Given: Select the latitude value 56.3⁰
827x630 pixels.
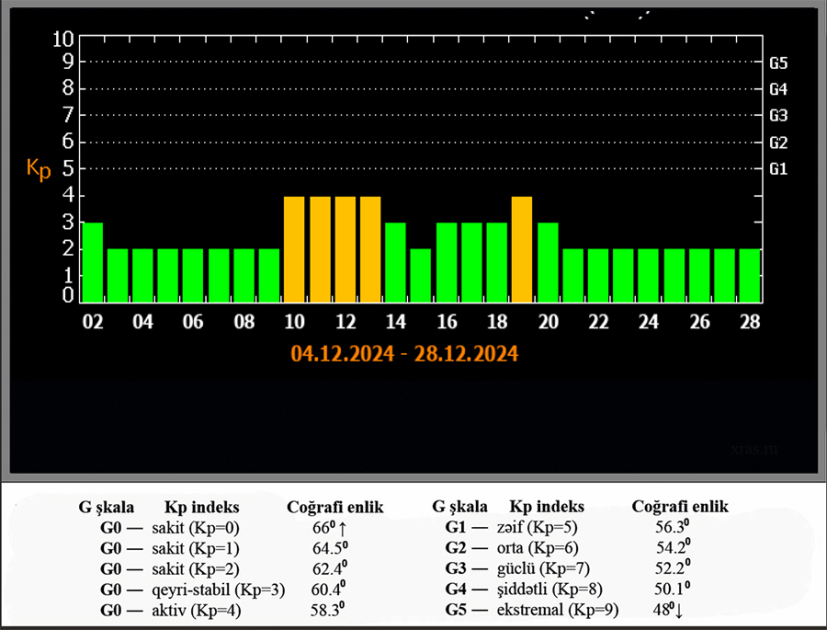Looking at the screenshot, I should point(672,527).
